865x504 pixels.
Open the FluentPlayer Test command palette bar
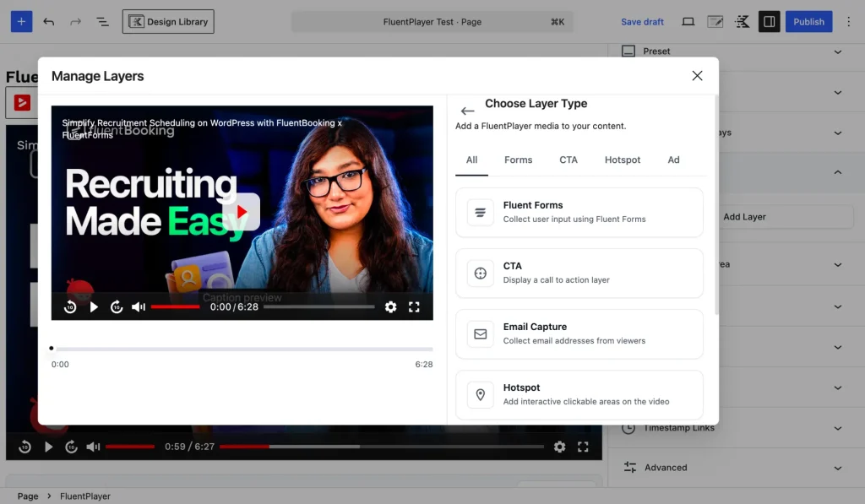tap(432, 22)
